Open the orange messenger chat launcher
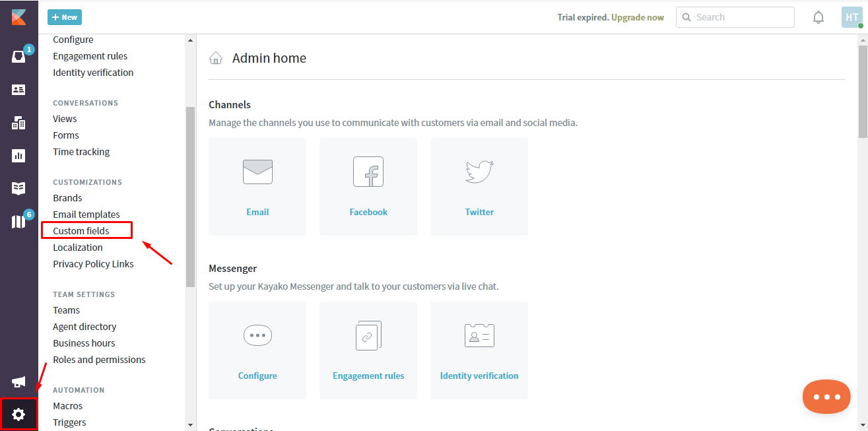The height and width of the screenshot is (431, 868). 826,397
